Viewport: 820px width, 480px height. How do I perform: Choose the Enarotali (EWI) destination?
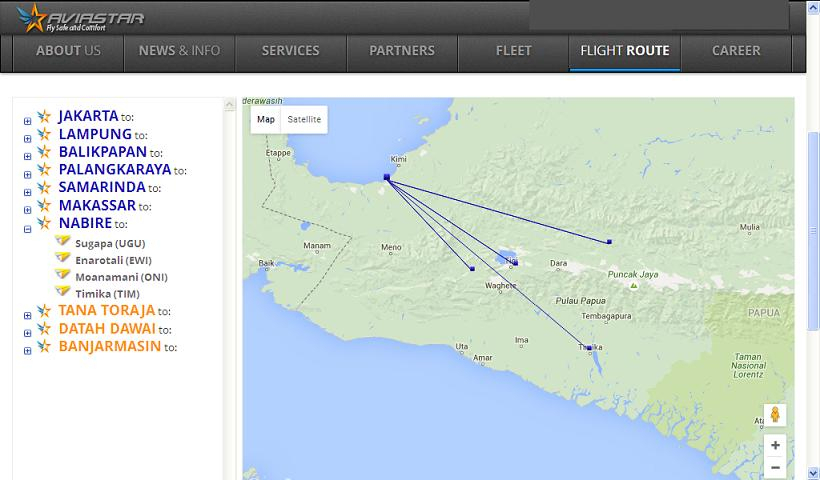(113, 260)
